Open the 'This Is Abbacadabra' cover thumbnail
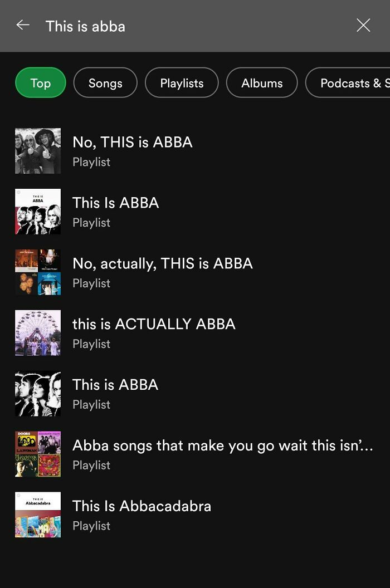 pos(37,514)
